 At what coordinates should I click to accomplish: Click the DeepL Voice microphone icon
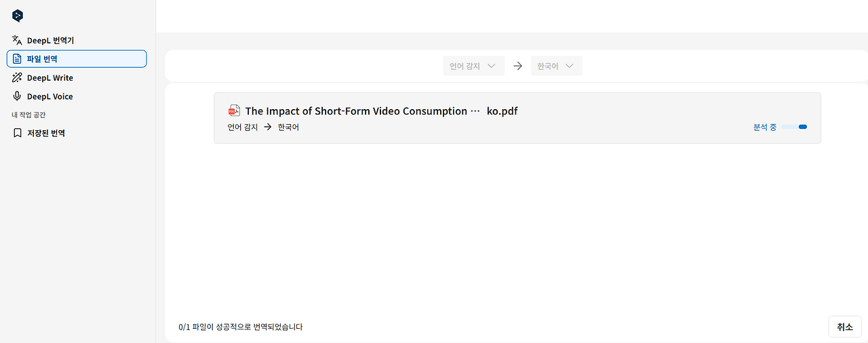(x=18, y=96)
